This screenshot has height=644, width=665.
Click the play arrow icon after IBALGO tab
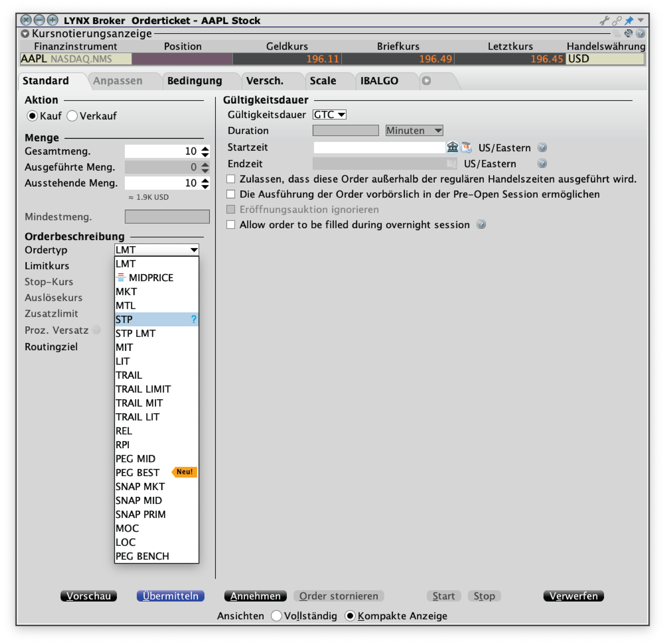(426, 81)
